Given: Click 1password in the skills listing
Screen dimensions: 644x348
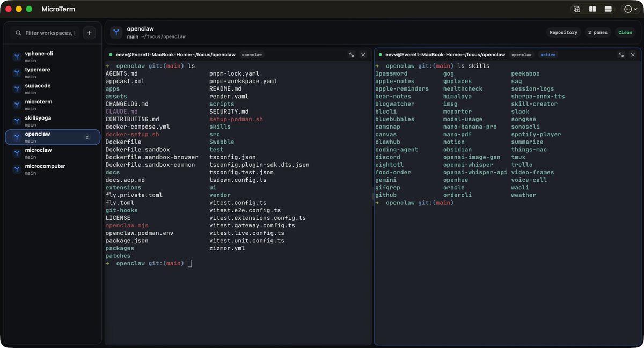Looking at the screenshot, I should point(391,73).
